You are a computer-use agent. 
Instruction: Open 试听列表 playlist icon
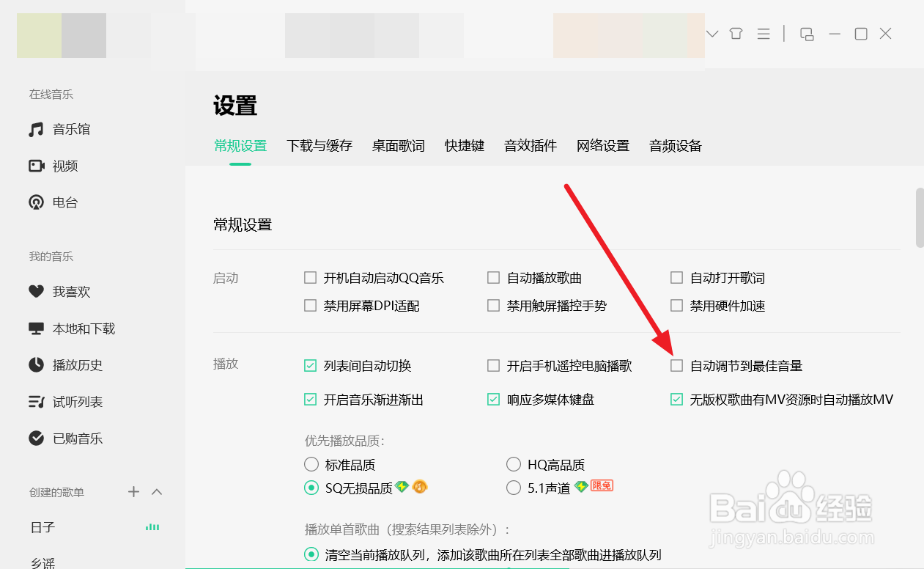point(36,402)
